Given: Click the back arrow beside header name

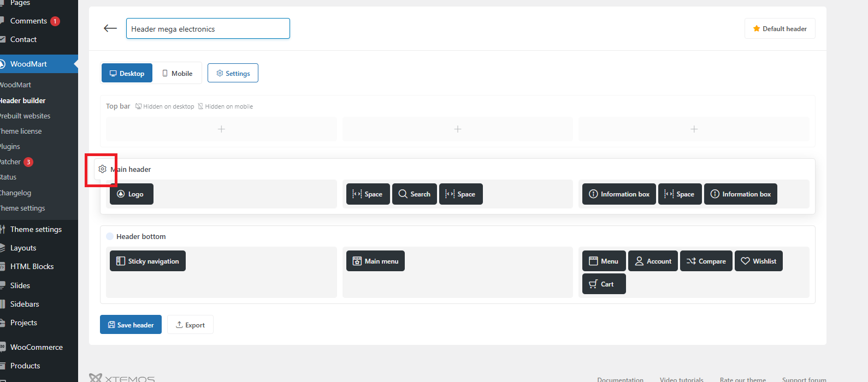Looking at the screenshot, I should tap(110, 28).
